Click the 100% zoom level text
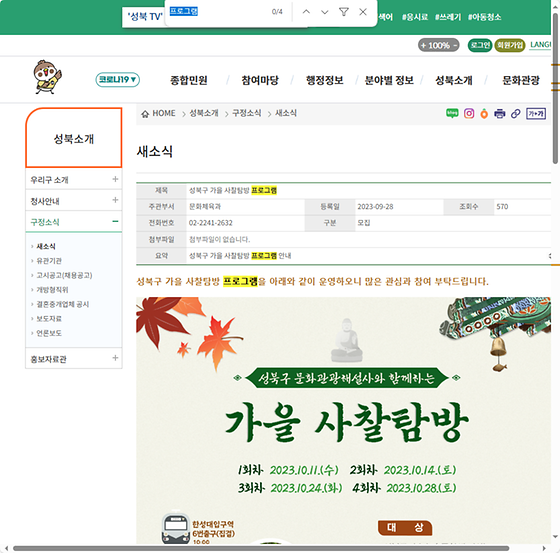Viewport: 560px width, 553px height. [x=439, y=45]
